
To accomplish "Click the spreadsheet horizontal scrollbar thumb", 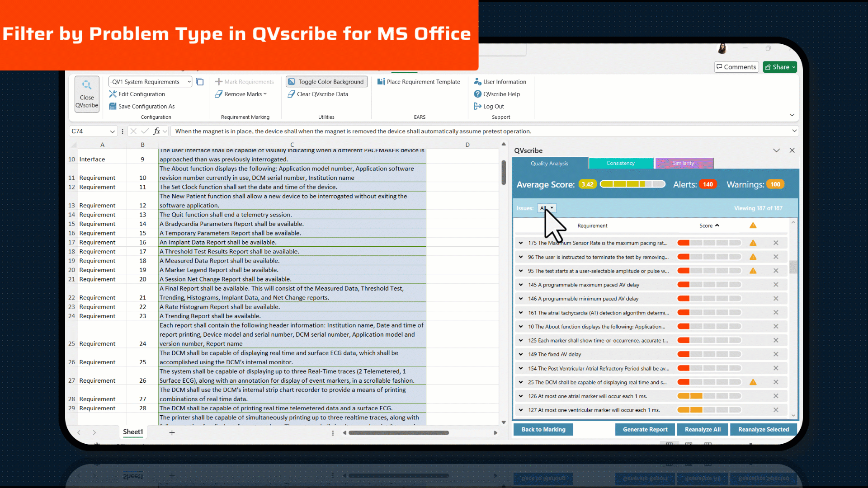I will pyautogui.click(x=399, y=433).
